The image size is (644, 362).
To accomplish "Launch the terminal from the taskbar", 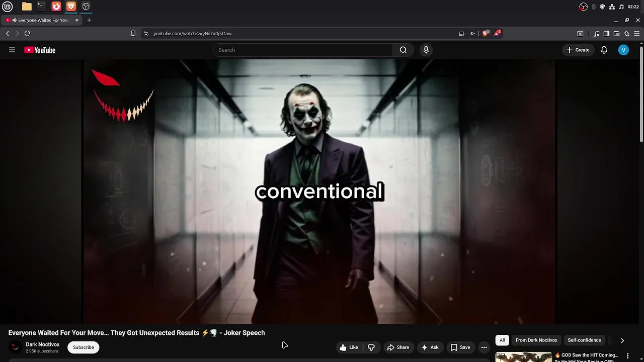I will pyautogui.click(x=41, y=7).
